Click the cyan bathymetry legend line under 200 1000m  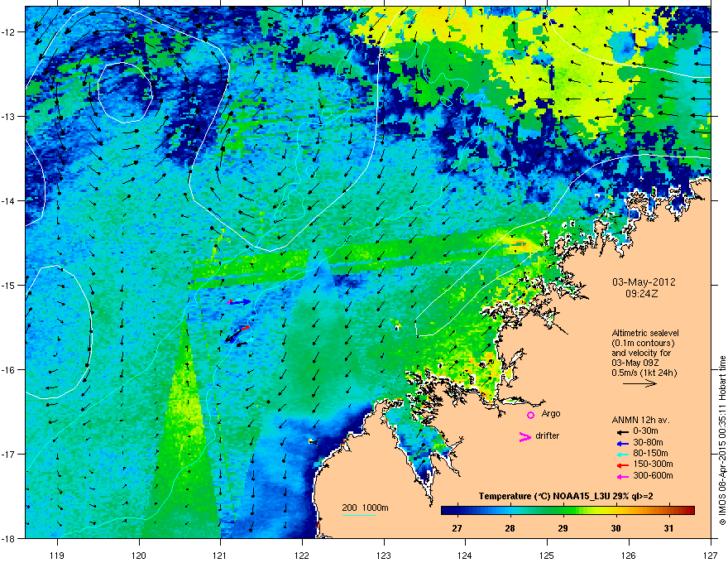tap(359, 515)
